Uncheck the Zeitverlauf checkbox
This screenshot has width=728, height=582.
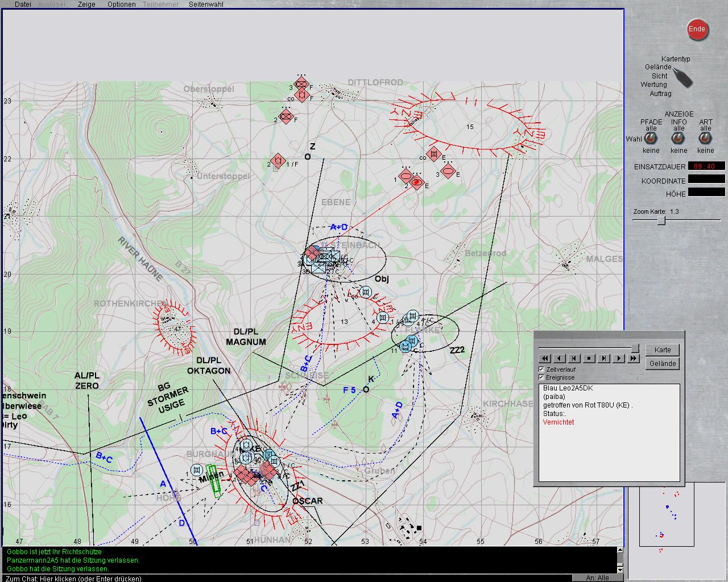click(541, 369)
